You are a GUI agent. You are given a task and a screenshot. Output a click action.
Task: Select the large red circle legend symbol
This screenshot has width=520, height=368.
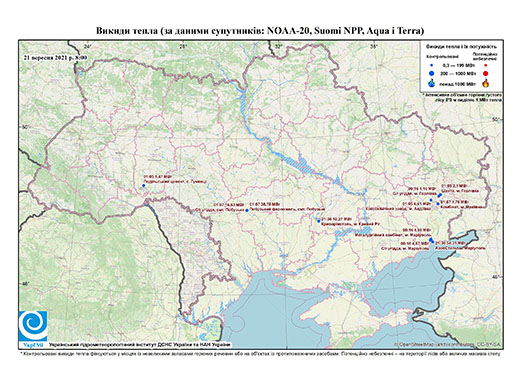tap(485, 73)
